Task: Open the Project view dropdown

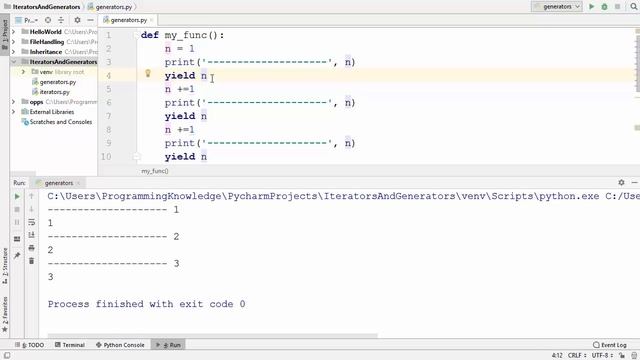Action: point(27,20)
